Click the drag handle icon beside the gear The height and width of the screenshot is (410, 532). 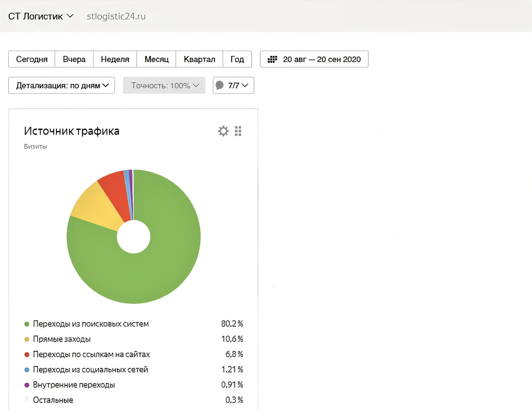pos(238,131)
